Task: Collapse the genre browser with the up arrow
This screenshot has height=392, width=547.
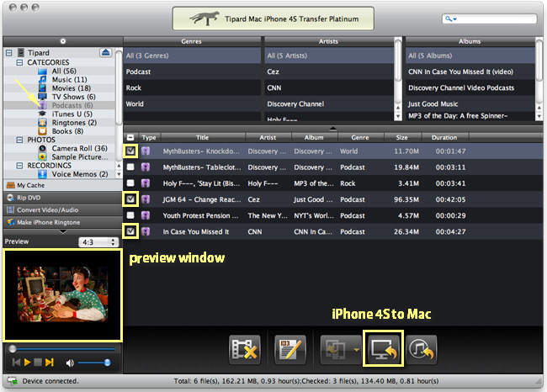Action: 332,129
